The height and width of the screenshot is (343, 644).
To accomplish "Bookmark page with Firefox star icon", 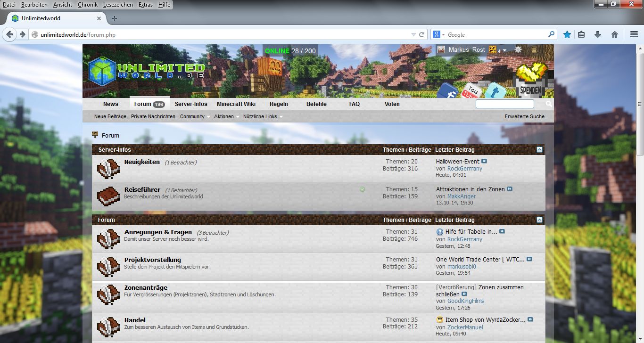I will coord(567,34).
